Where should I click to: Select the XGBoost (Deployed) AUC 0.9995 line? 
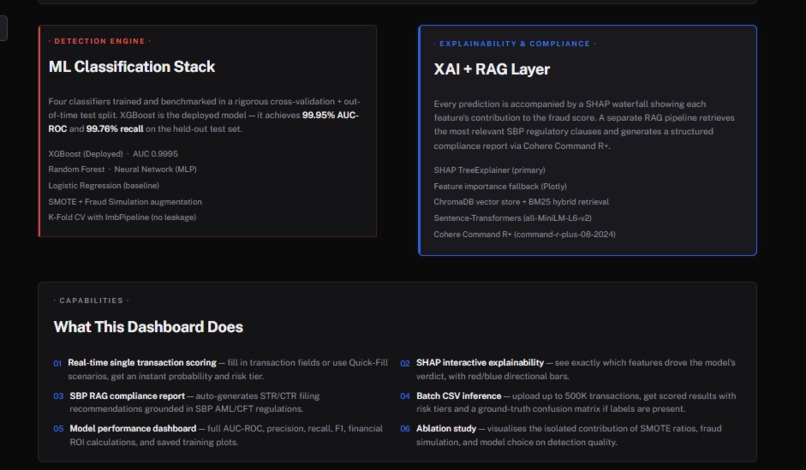click(x=113, y=154)
